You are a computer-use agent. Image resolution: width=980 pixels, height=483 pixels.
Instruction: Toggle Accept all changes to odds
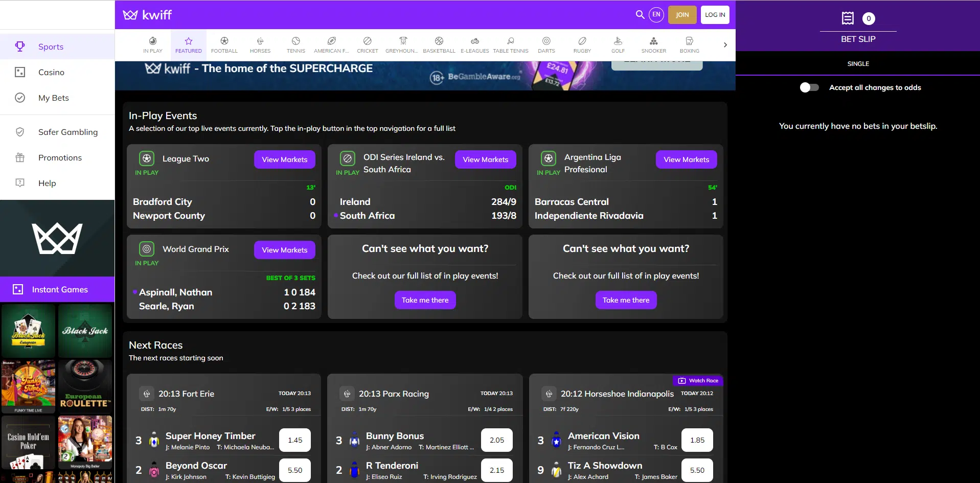point(809,87)
